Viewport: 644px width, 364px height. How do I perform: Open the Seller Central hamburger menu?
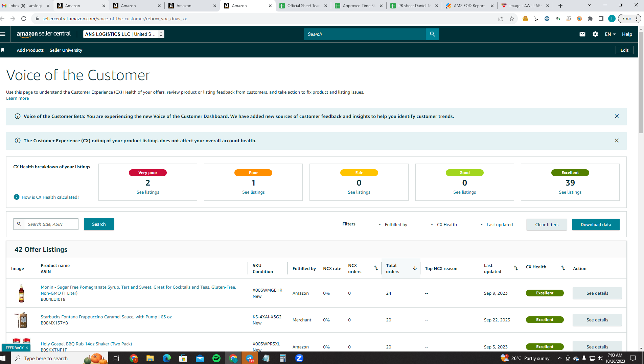point(3,34)
